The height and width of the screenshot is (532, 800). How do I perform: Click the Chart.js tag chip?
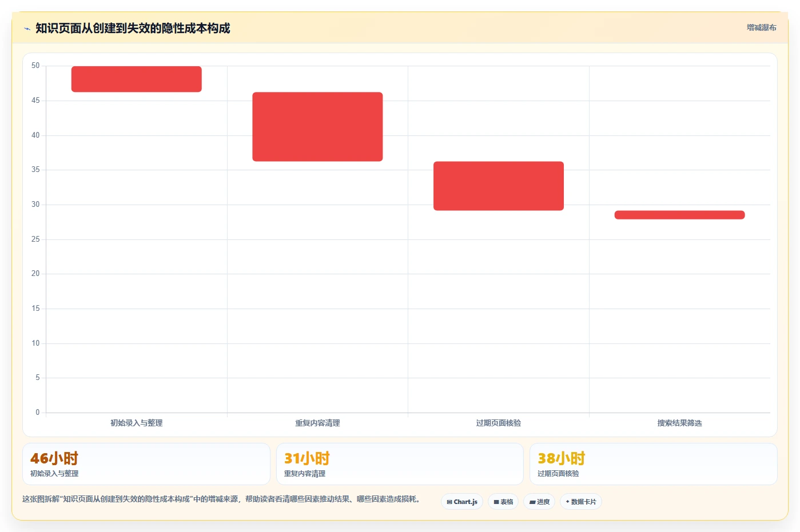462,502
